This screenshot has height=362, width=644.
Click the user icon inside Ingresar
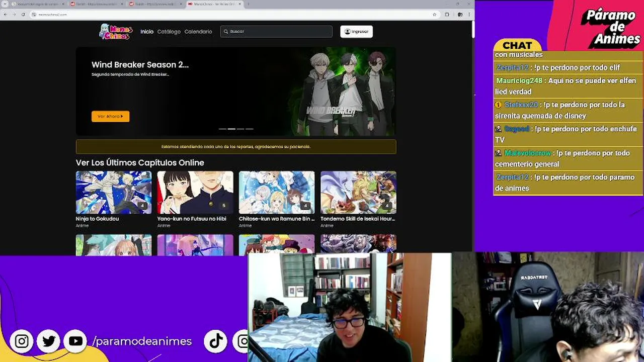[347, 31]
